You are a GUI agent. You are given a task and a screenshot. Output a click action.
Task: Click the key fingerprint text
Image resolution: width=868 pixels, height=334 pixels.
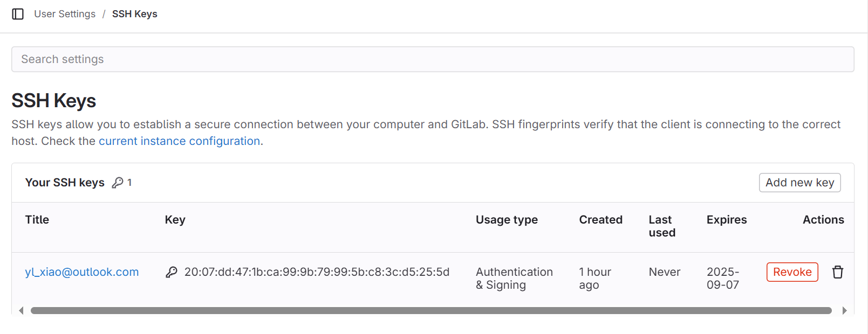point(317,272)
